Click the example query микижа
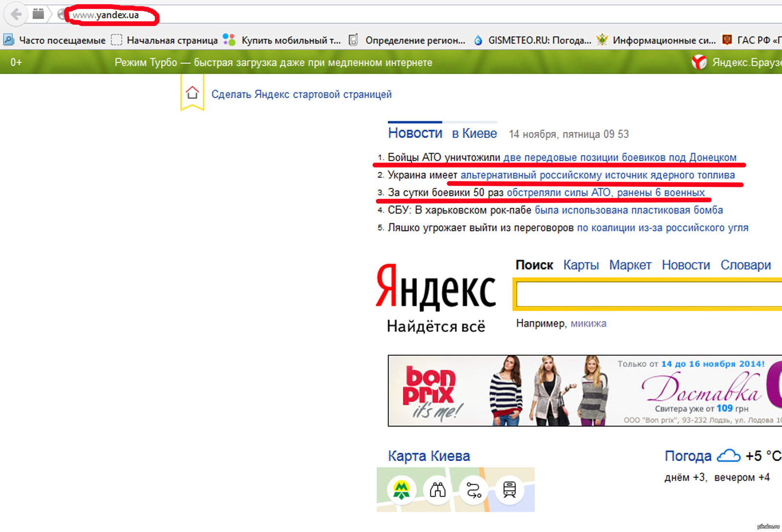Screen dimensions: 782x532 588,323
